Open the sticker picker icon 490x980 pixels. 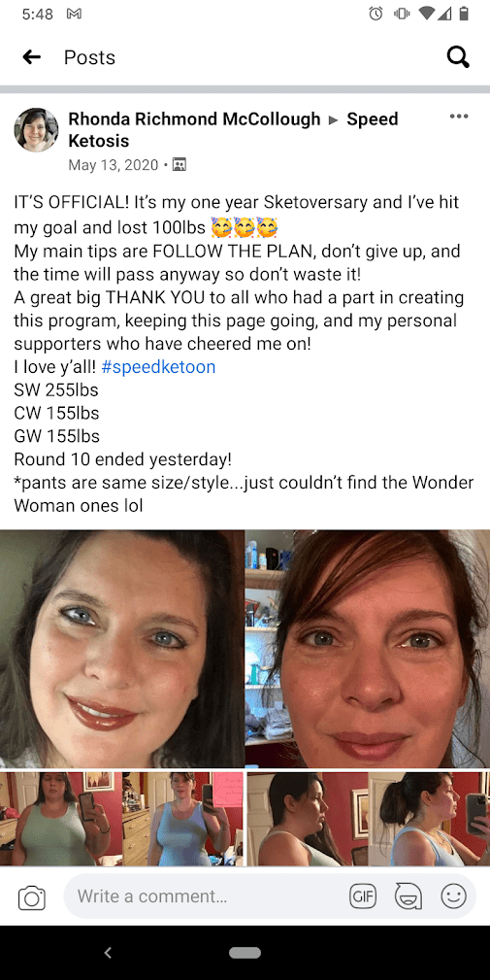pyautogui.click(x=408, y=896)
